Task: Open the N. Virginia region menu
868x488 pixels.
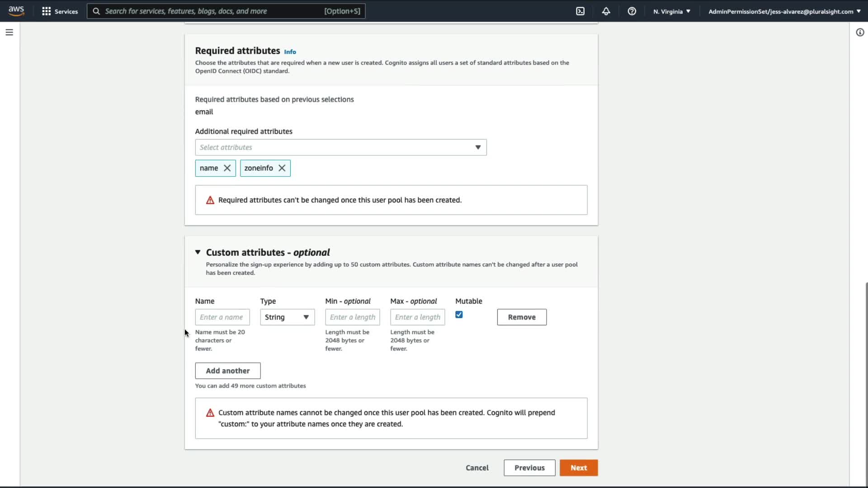Action: coord(672,11)
